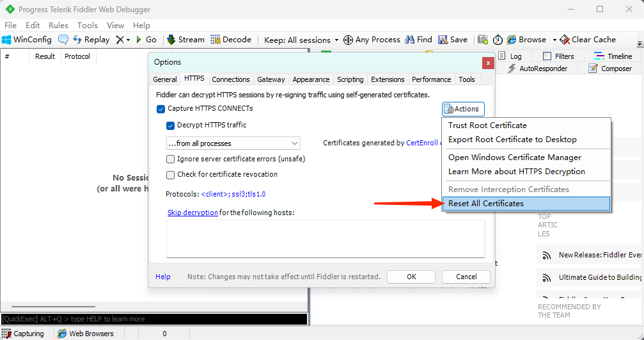Click the Stream mode icon

[x=171, y=40]
